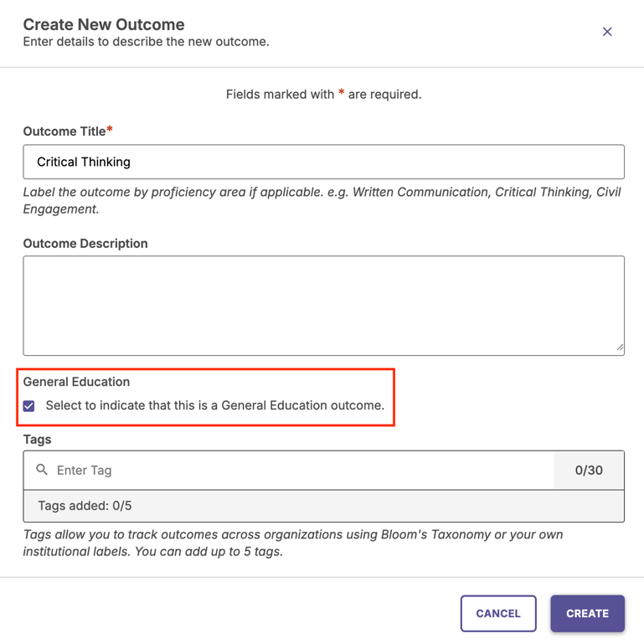Click the Bloom's Taxonomy tags help text
Screen dimensions: 644x644
click(292, 543)
